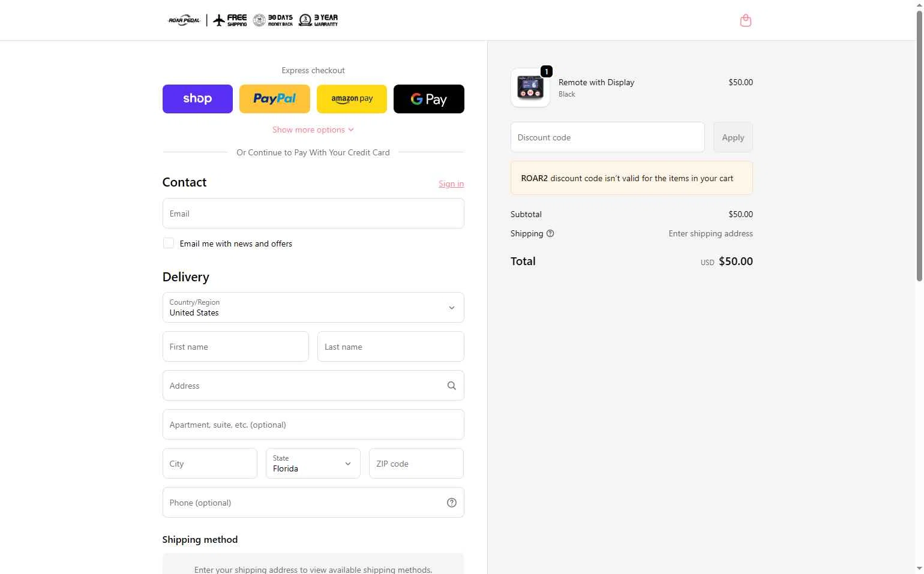Click the Roar Pedal store logo
Screen dimensions: 924x574
click(184, 20)
